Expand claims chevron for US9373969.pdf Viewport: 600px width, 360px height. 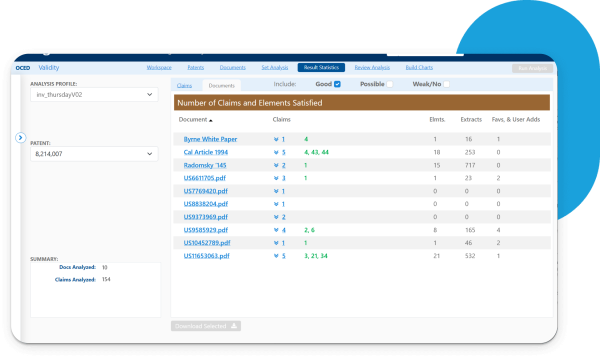[x=276, y=217]
